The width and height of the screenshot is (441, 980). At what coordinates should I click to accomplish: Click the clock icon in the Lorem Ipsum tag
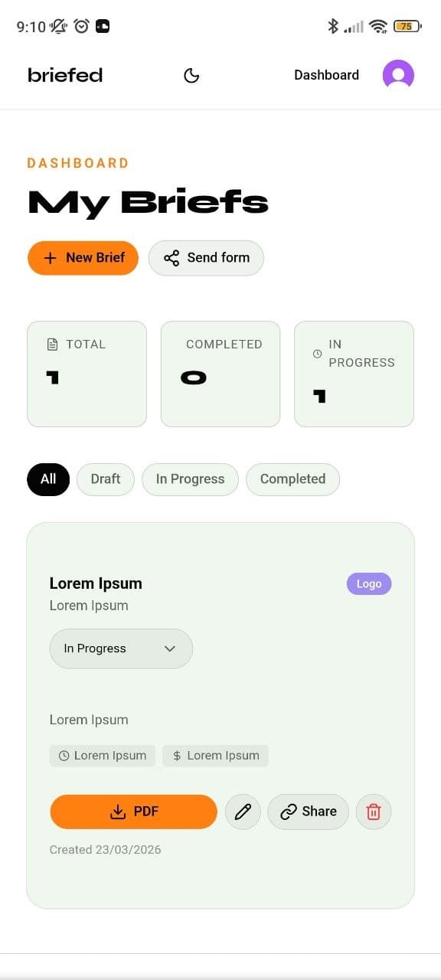click(63, 755)
